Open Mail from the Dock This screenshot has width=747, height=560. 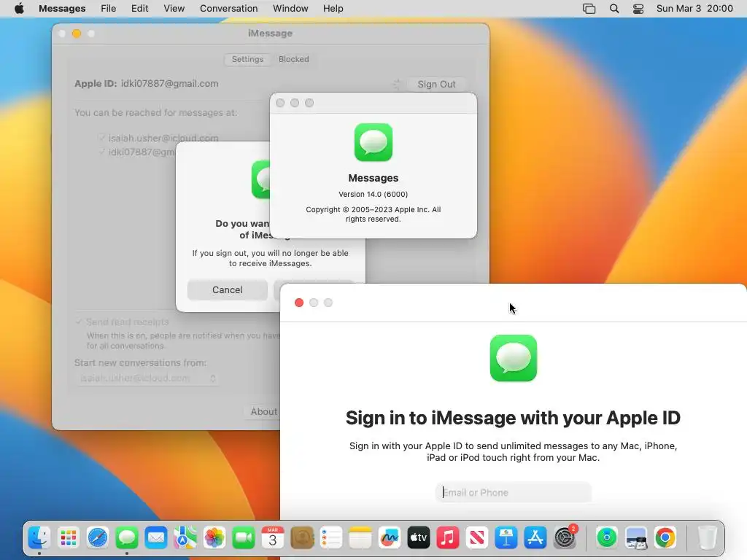(x=156, y=537)
